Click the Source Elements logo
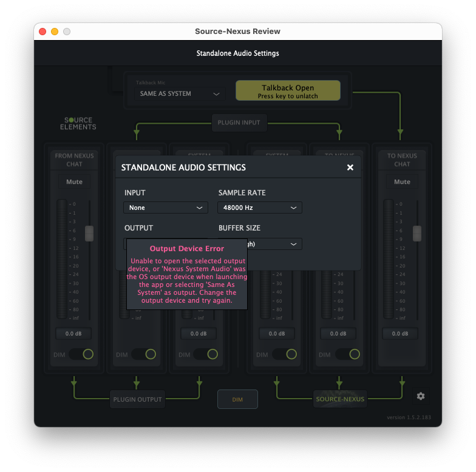The image size is (476, 472). click(x=78, y=124)
